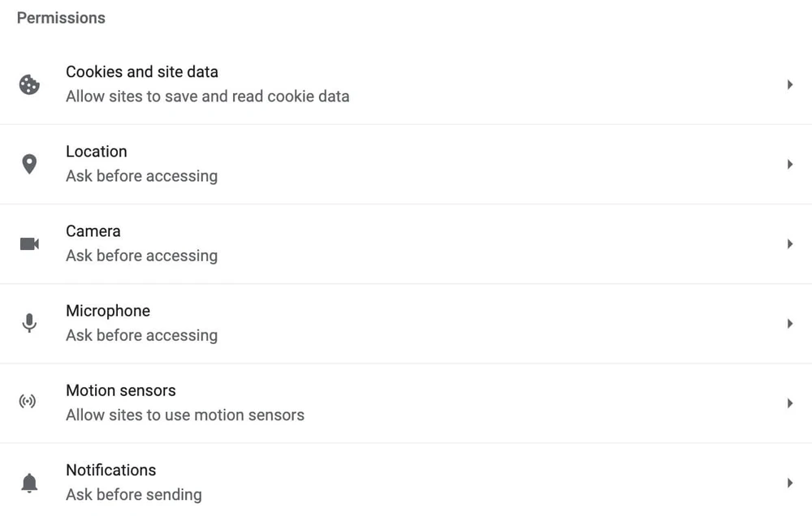Image resolution: width=812 pixels, height=516 pixels.
Task: Click the cookie icon
Action: tap(29, 84)
